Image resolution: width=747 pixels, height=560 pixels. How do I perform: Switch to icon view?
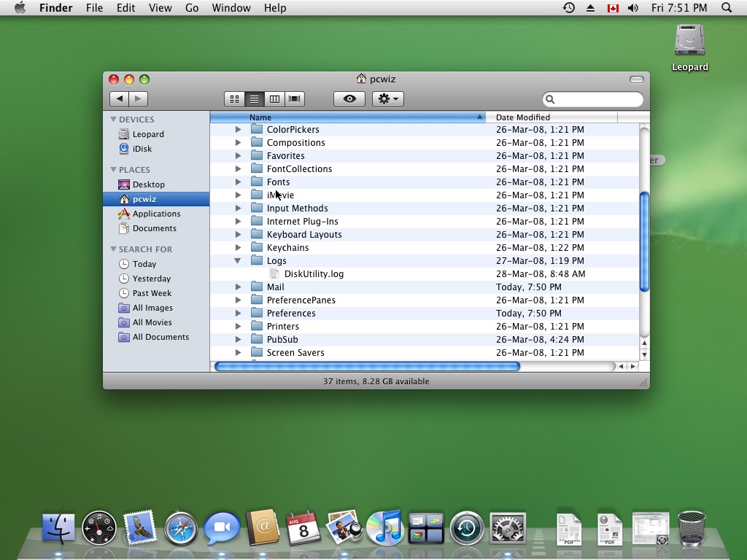(234, 99)
